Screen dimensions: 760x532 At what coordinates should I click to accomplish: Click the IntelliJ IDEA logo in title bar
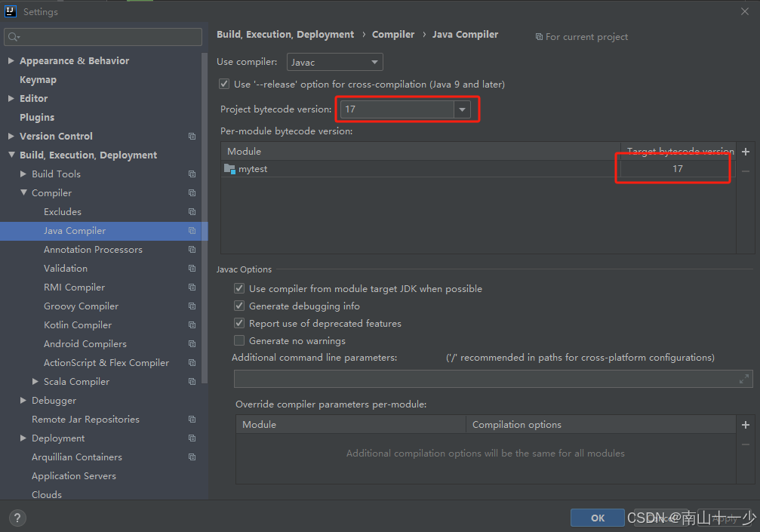[10, 11]
